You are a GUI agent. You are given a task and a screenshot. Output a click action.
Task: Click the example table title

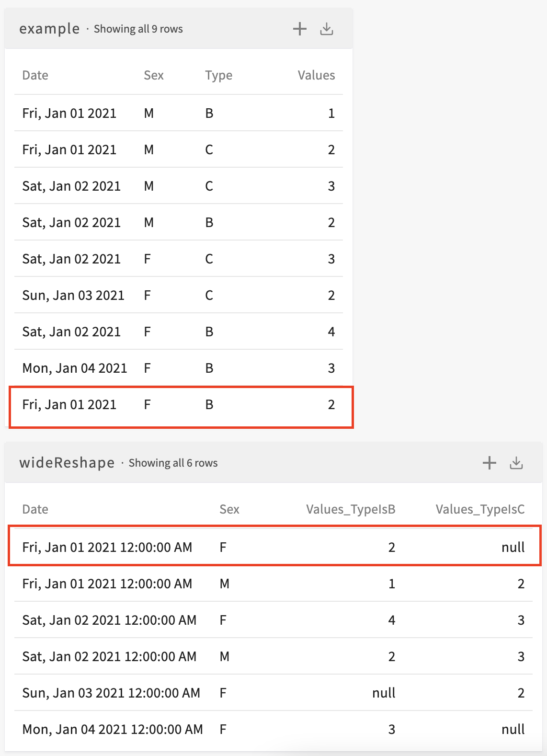pos(49,29)
